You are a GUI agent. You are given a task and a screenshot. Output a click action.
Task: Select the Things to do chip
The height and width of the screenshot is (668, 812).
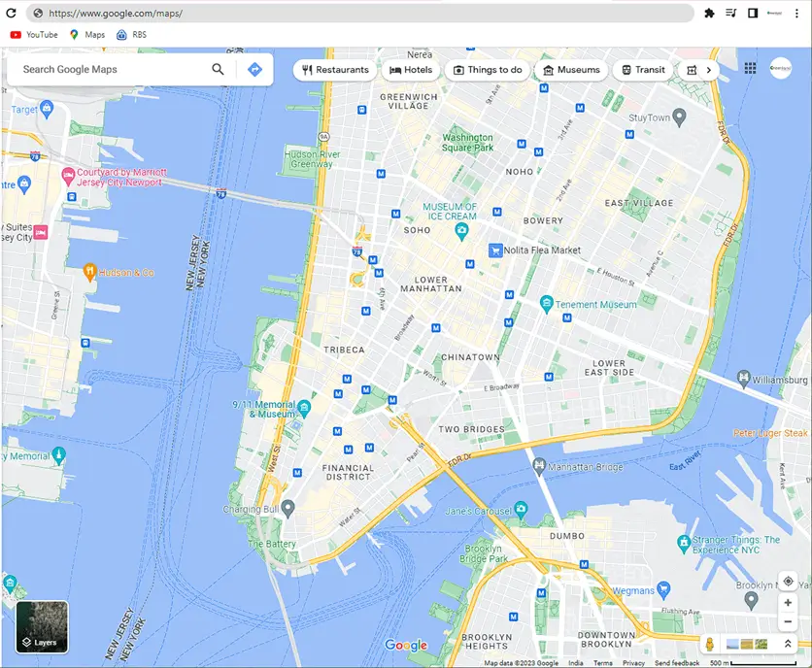point(488,70)
